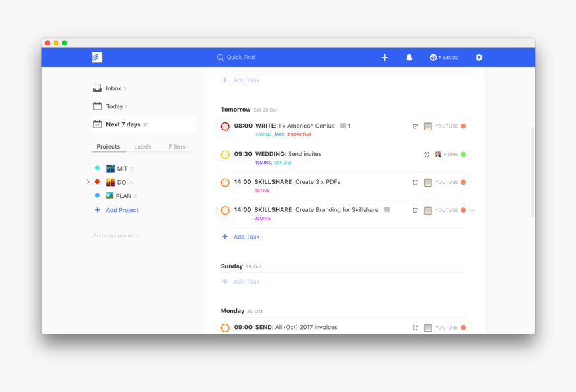This screenshot has height=392, width=576.
Task: Open comments on WRITE American Genius task
Action: click(344, 126)
